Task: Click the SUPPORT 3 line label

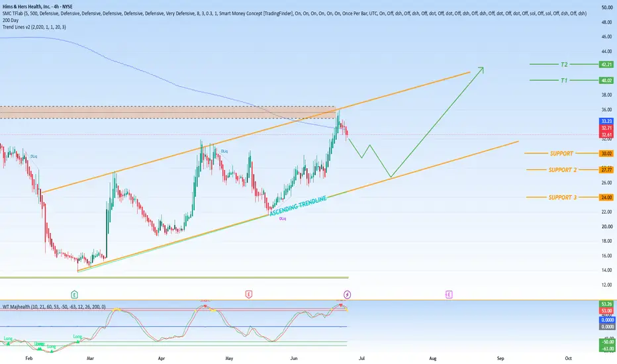Action: coord(562,197)
